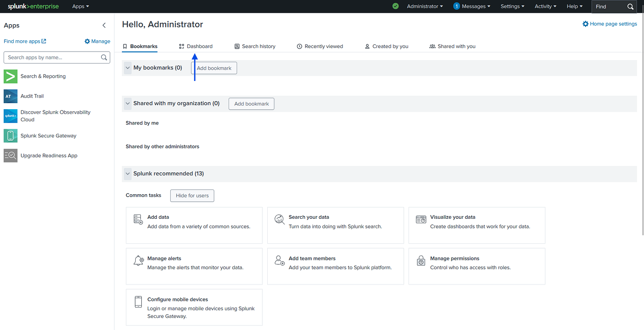Switch to the Dashboard tab
This screenshot has width=644, height=330.
196,46
